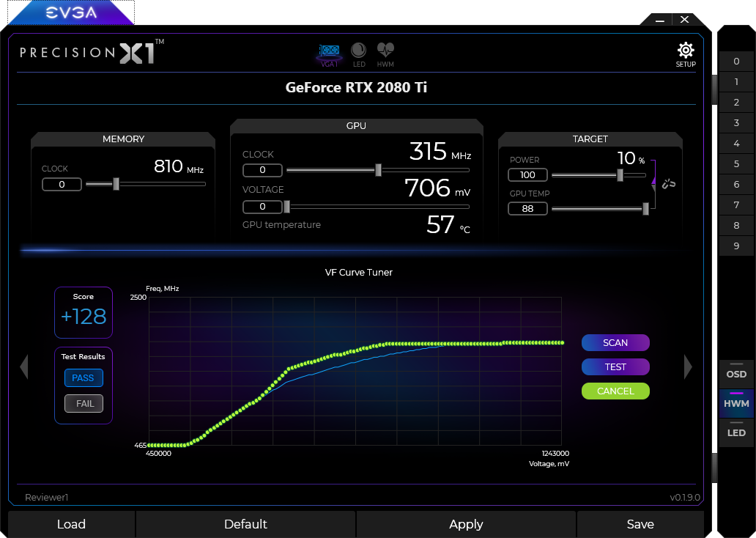756x538 pixels.
Task: Click the power target value field
Action: [x=527, y=174]
